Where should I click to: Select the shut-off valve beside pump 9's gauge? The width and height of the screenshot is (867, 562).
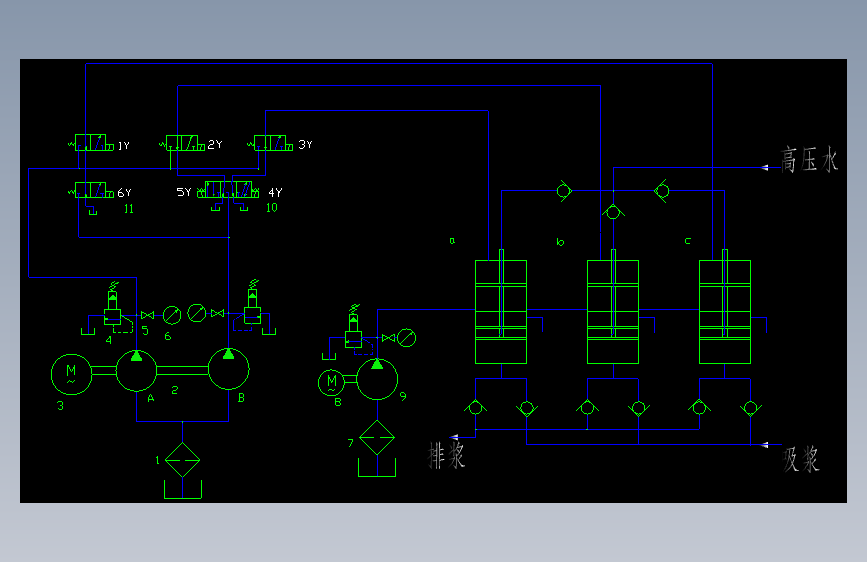pos(389,338)
